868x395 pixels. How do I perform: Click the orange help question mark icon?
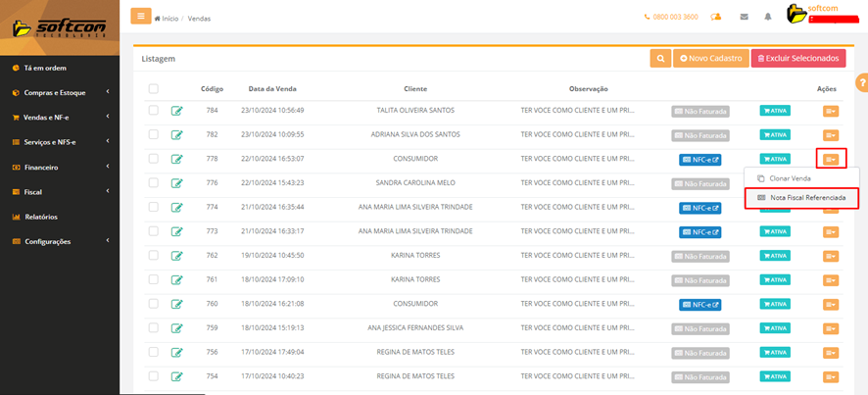861,82
